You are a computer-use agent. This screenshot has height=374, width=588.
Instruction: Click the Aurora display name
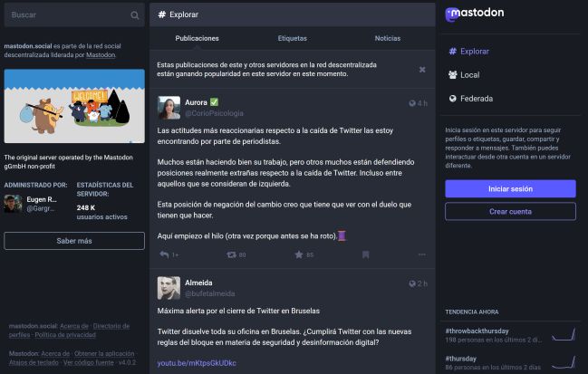(196, 102)
